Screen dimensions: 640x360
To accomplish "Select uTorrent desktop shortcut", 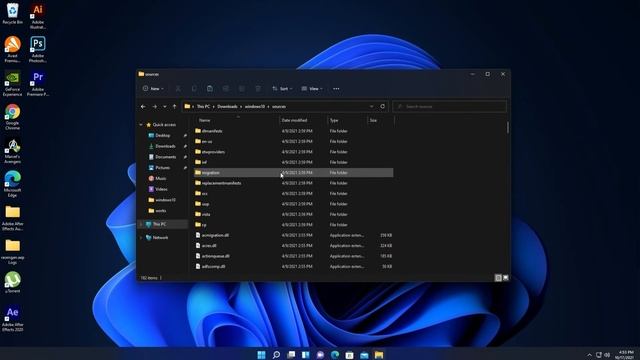I will (12, 282).
